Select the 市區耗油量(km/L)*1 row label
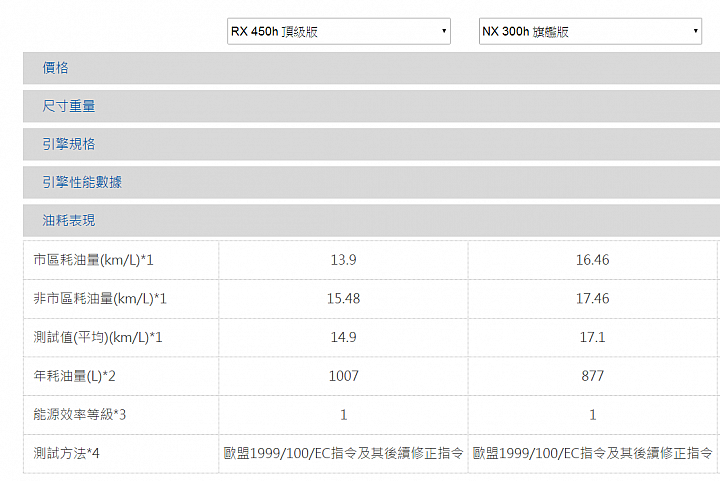Screen dimensions: 720x481 93,260
